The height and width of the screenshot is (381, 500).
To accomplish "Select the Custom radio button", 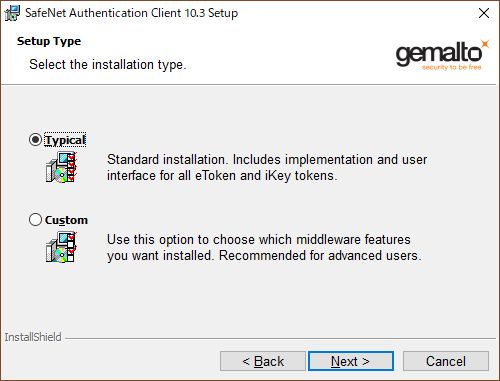I will pos(35,220).
